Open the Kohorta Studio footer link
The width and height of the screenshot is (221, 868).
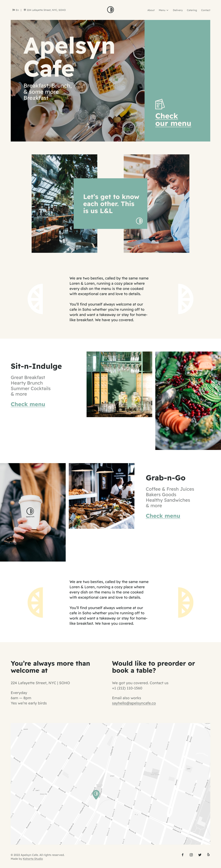tap(33, 858)
